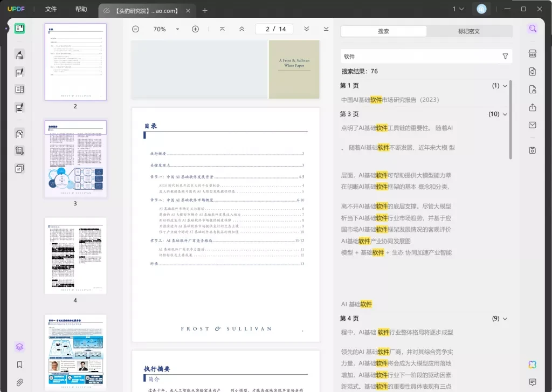Jump to first page with top chevron
Viewport: 552px width, 392px height.
point(222,30)
